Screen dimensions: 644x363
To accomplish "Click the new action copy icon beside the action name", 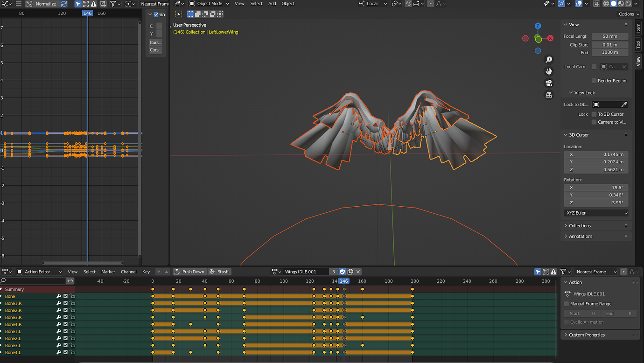I will coord(350,272).
